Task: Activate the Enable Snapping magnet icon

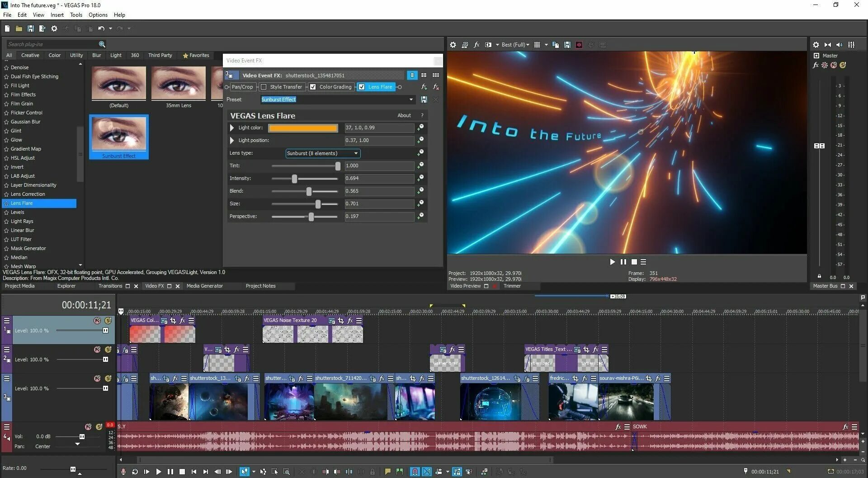Action: pos(415,472)
